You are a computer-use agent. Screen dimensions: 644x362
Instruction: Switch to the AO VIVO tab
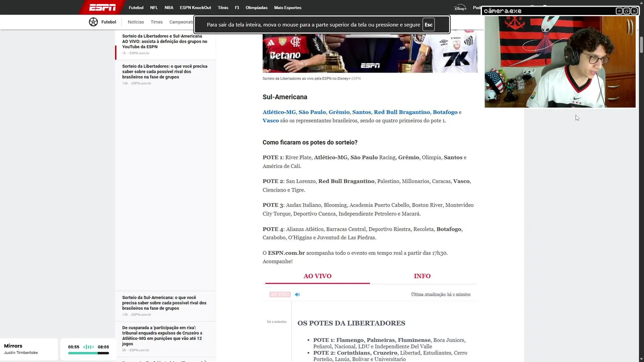(317, 276)
